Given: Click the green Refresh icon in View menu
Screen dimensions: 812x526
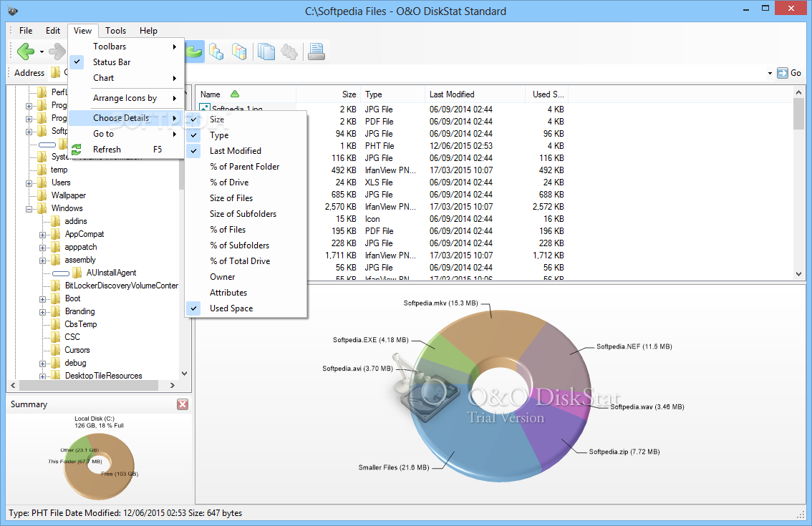Looking at the screenshot, I should tap(77, 150).
